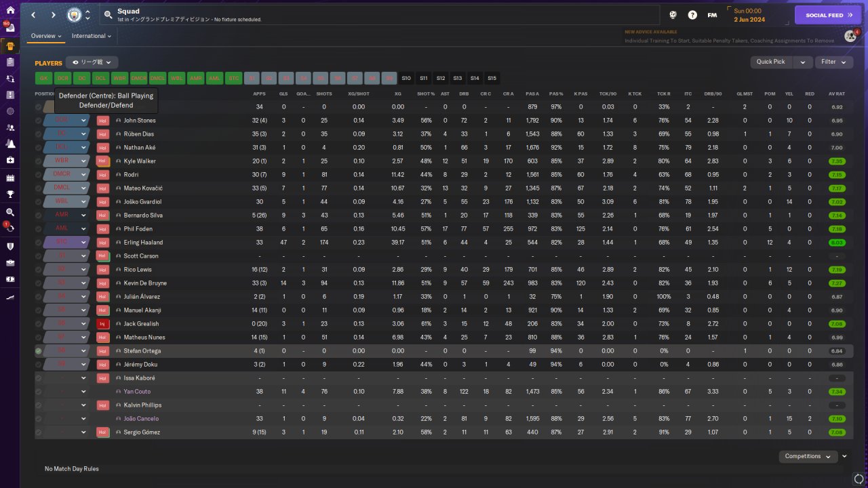Expand the chevron right of Competitions

pos(844,457)
